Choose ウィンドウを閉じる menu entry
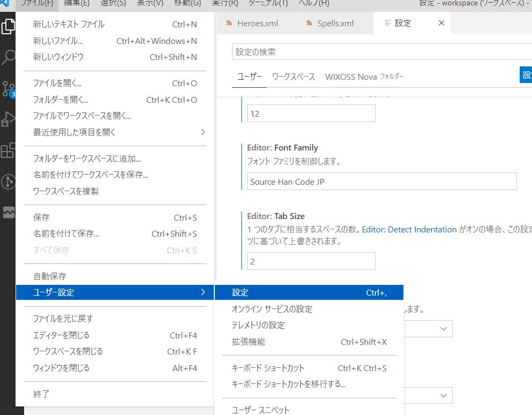The height and width of the screenshot is (415, 532). (115, 368)
